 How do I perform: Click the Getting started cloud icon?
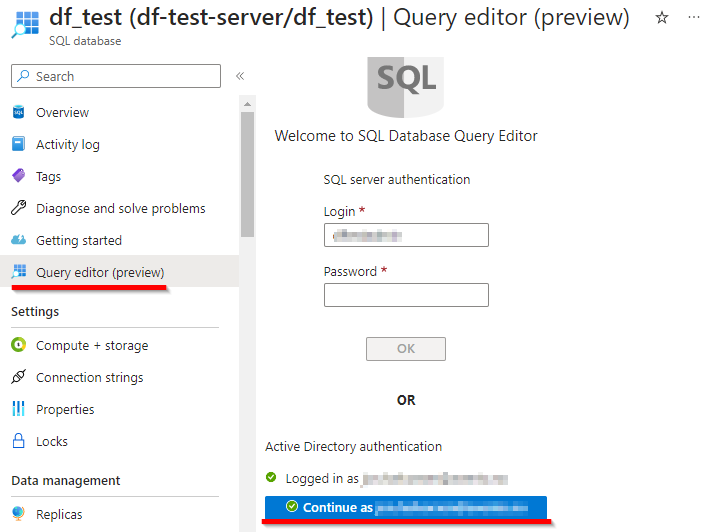[18, 240]
